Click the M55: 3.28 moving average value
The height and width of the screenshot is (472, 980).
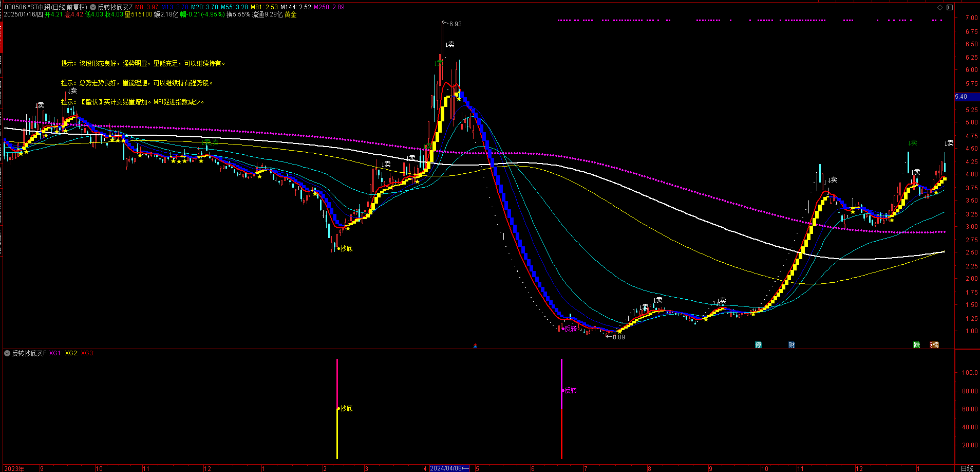pos(234,7)
